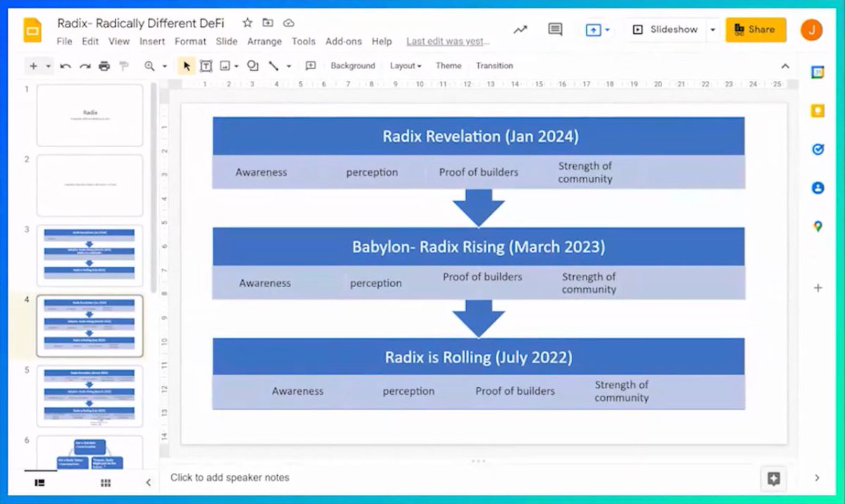Screen dimensions: 845x504
Task: Open the File menu
Action: [64, 42]
